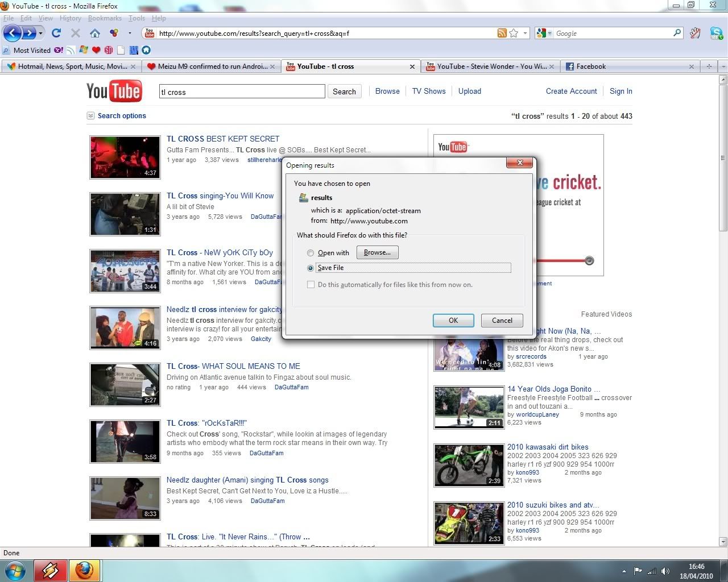This screenshot has width=728, height=582.
Task: Click the YouTube search input field
Action: (242, 92)
